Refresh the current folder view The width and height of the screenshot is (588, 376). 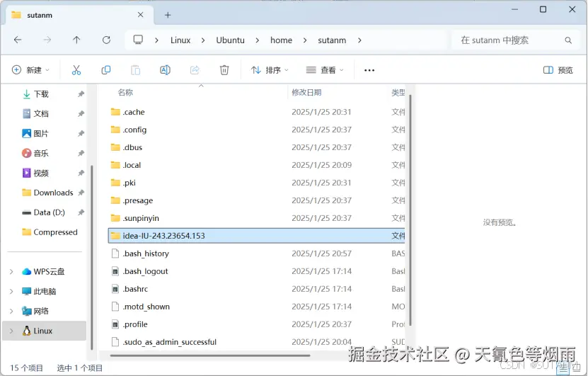pyautogui.click(x=107, y=40)
